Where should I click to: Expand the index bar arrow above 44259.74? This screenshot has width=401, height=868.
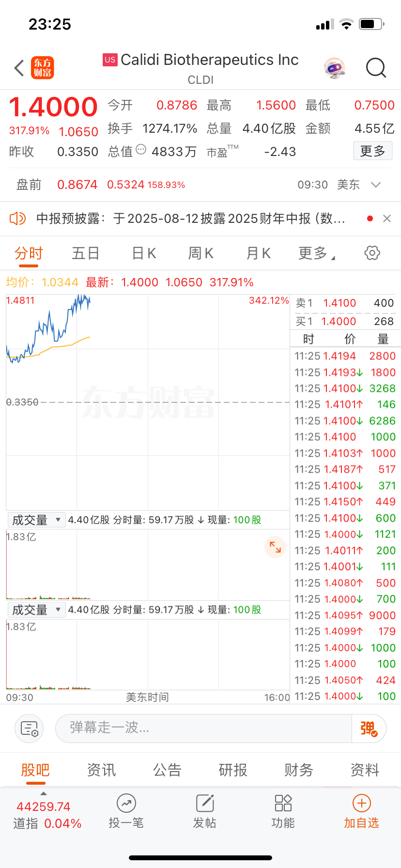tap(44, 793)
